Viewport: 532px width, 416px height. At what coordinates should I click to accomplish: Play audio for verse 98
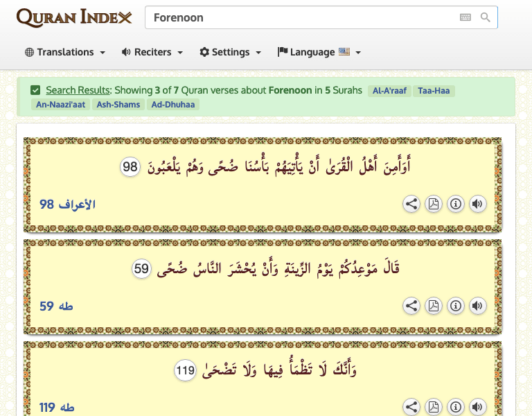(x=477, y=204)
